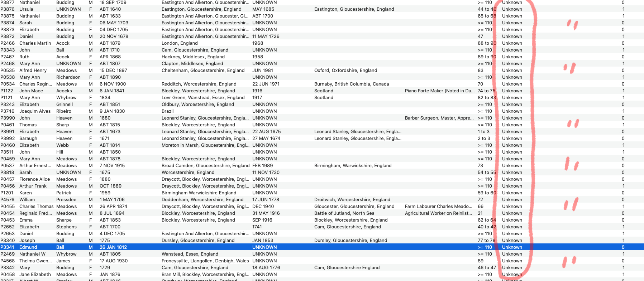This screenshot has width=644, height=281.
Task: Select the first name Karen
Action: [x=25, y=193]
